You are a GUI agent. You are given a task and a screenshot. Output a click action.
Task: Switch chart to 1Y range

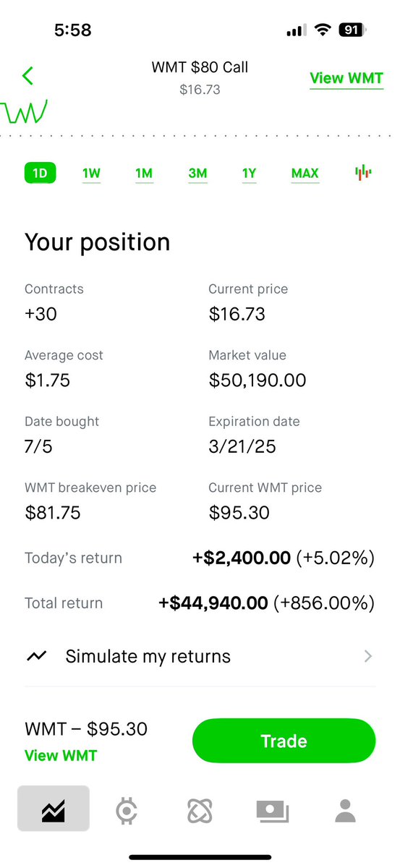click(x=249, y=174)
